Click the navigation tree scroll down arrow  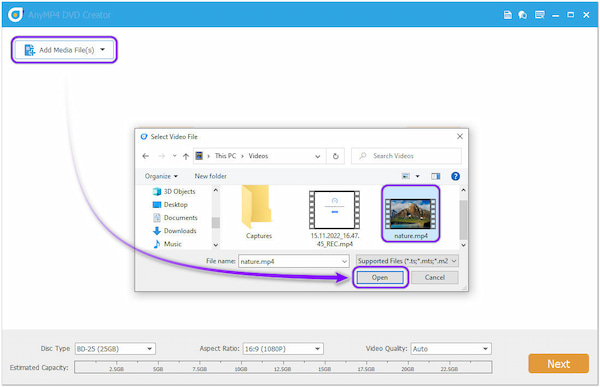(x=216, y=245)
